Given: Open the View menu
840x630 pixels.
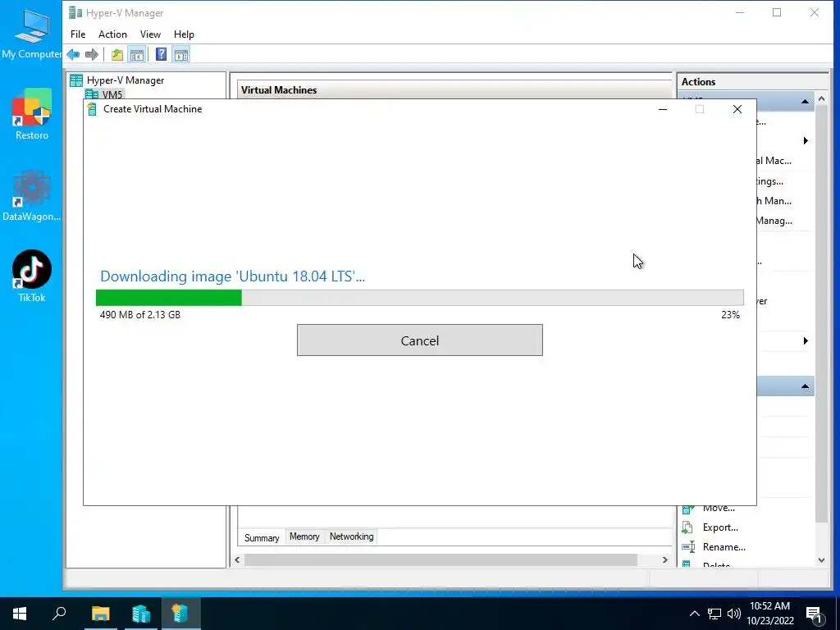Looking at the screenshot, I should pyautogui.click(x=151, y=34).
